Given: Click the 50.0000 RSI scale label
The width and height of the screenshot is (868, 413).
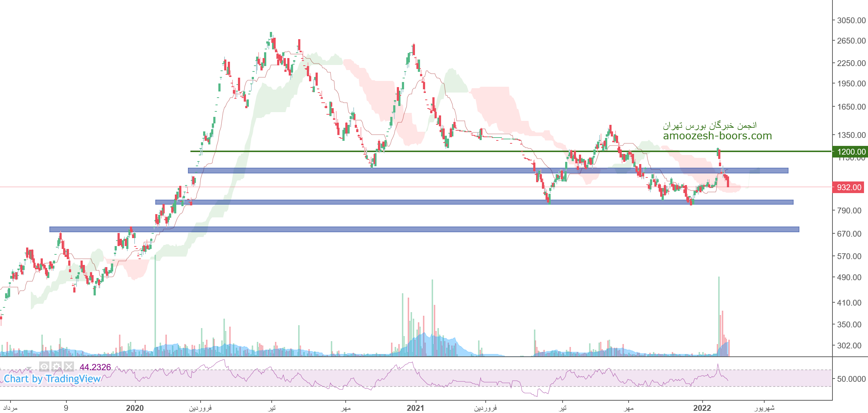Looking at the screenshot, I should pos(851,379).
